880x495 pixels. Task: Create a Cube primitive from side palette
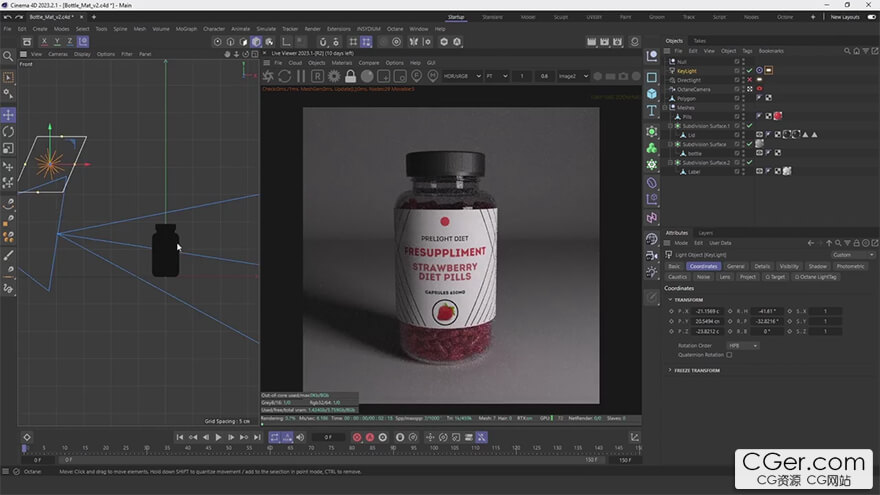[x=652, y=94]
